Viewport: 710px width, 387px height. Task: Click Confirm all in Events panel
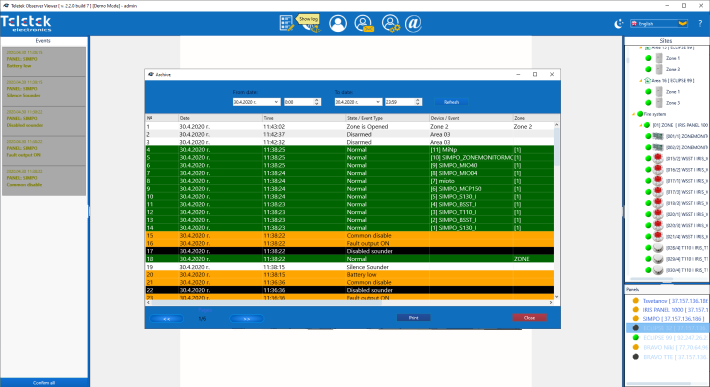[x=44, y=383]
